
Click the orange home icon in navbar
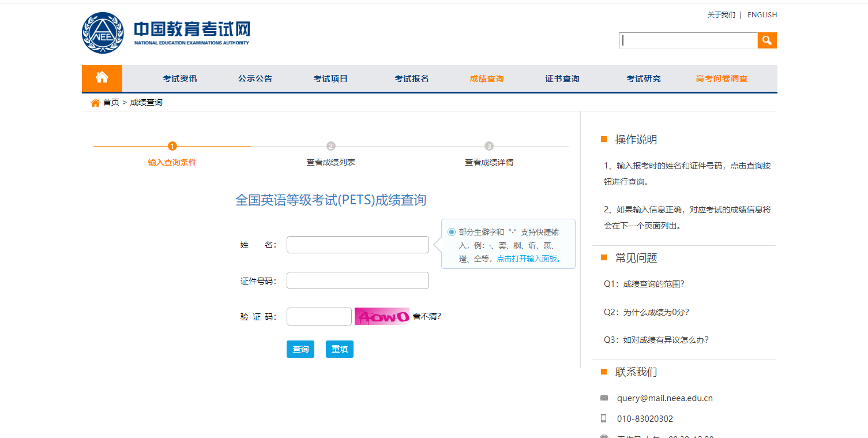pyautogui.click(x=102, y=78)
